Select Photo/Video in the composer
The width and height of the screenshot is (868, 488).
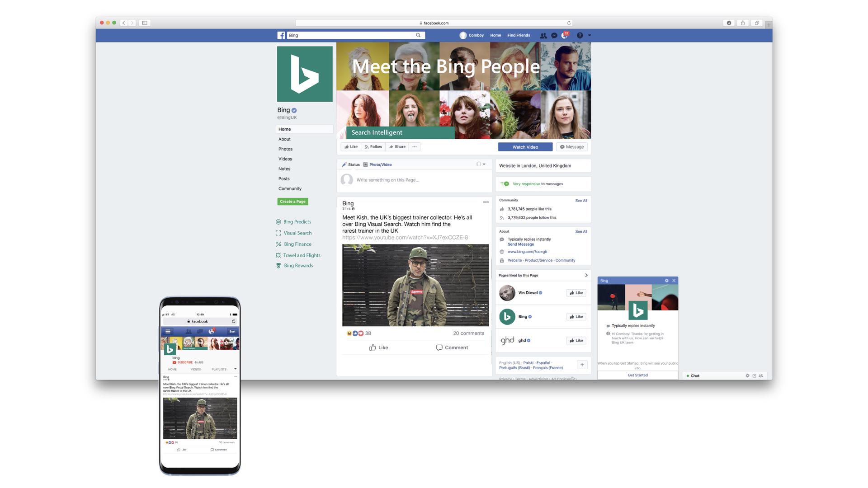tap(377, 164)
